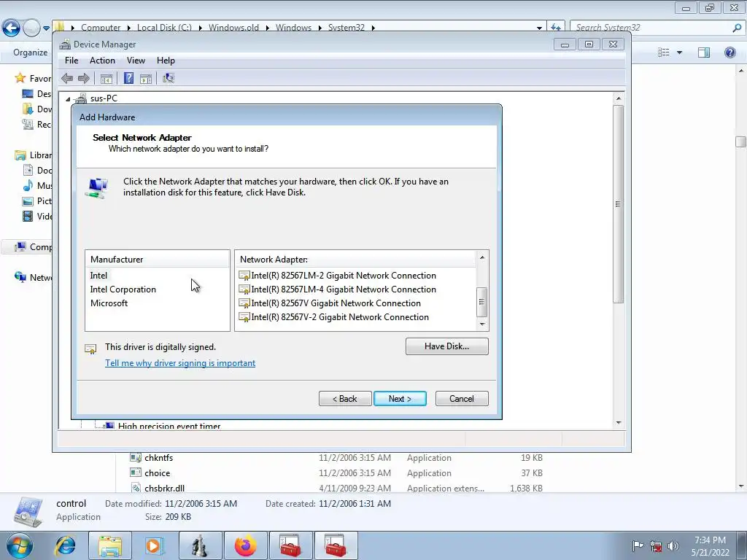This screenshot has width=747, height=560.
Task: Click the Device Manager vertical scrollbar thumb
Action: click(618, 204)
